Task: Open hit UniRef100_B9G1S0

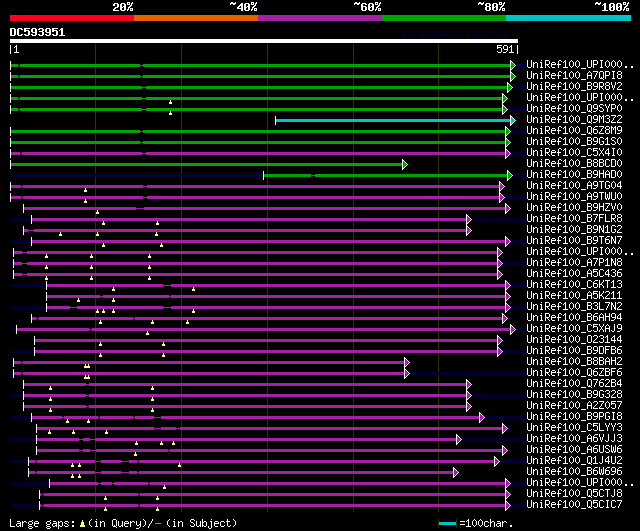Action: 574,142
